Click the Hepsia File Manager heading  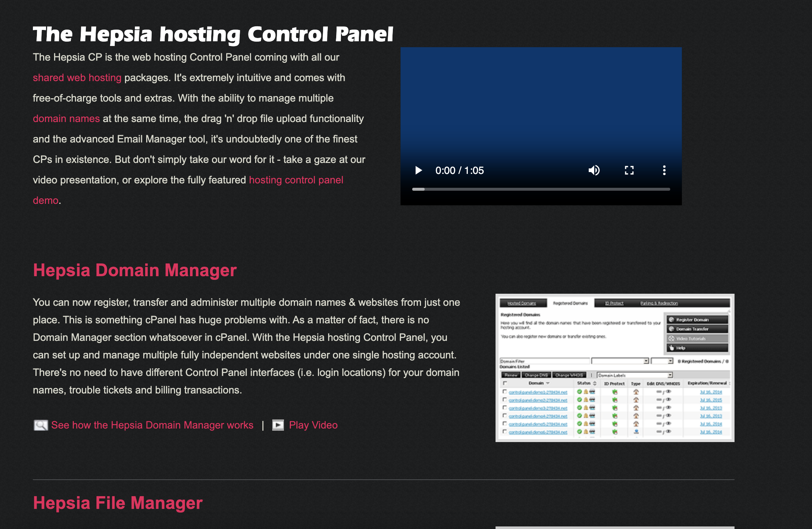[x=118, y=503]
